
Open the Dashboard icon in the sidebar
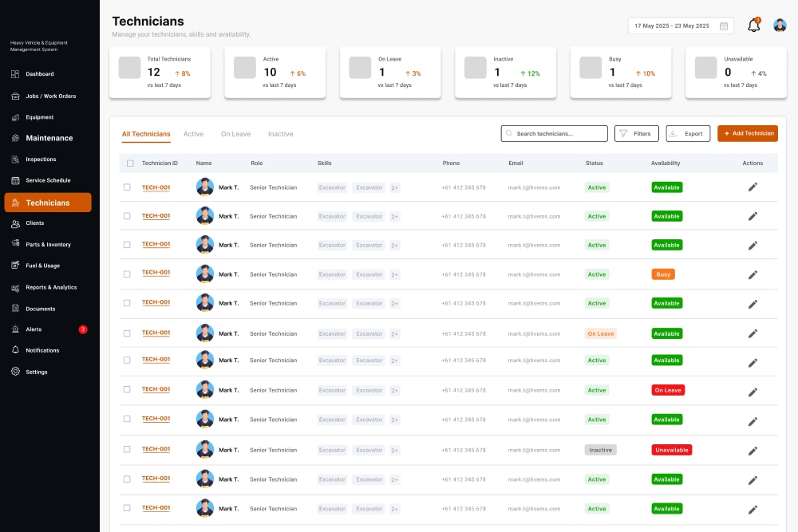pyautogui.click(x=15, y=74)
